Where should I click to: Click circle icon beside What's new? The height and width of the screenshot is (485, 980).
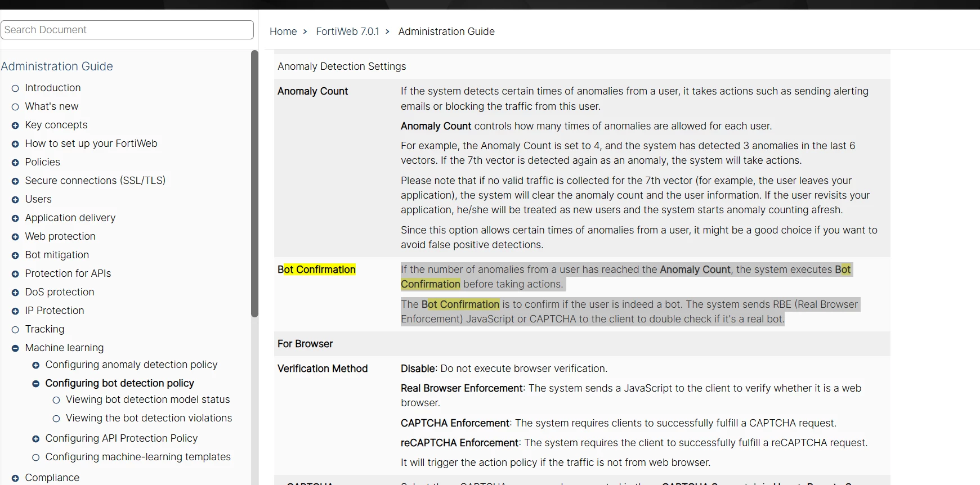tap(15, 107)
